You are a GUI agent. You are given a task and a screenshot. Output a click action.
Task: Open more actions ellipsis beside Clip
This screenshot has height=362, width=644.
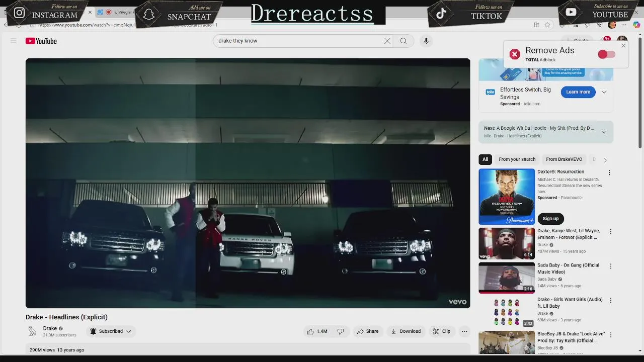[464, 331]
